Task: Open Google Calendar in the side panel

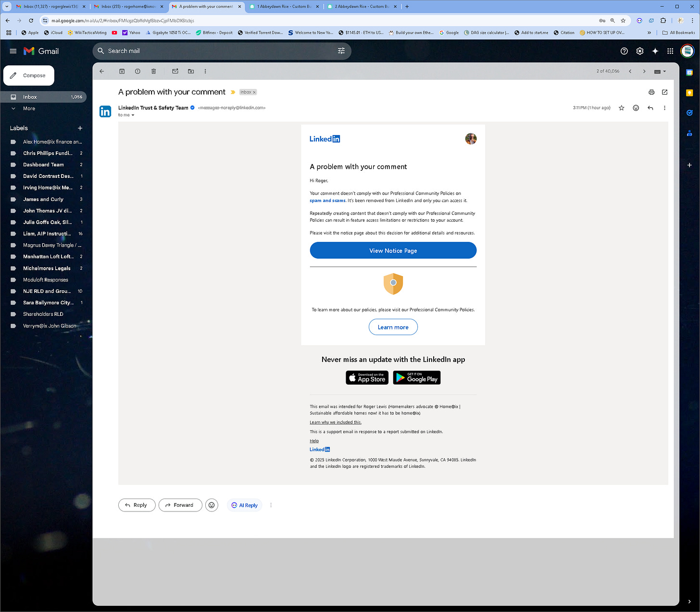Action: click(x=689, y=73)
